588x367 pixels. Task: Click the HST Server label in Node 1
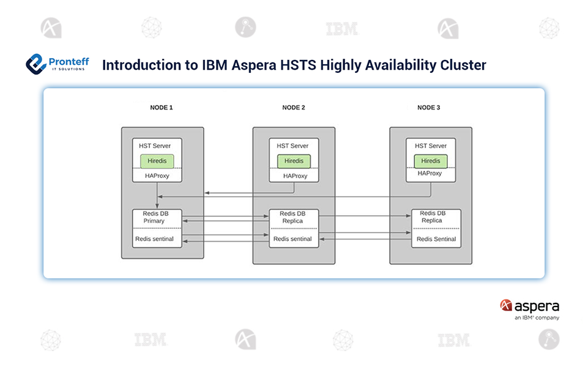(x=157, y=146)
